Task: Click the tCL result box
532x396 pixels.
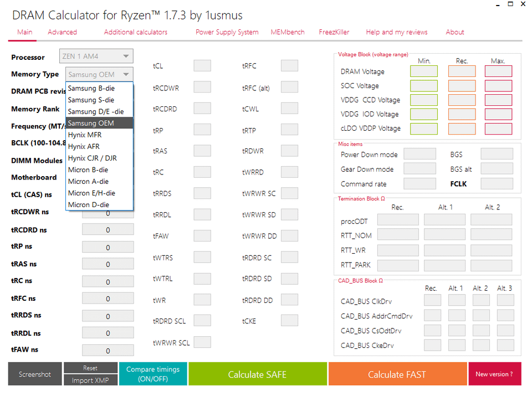Action: pos(202,66)
